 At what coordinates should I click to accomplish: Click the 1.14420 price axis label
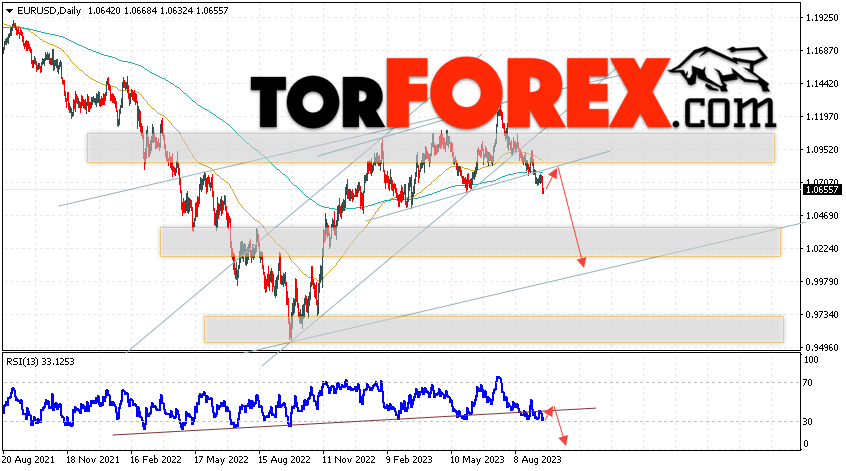click(822, 84)
